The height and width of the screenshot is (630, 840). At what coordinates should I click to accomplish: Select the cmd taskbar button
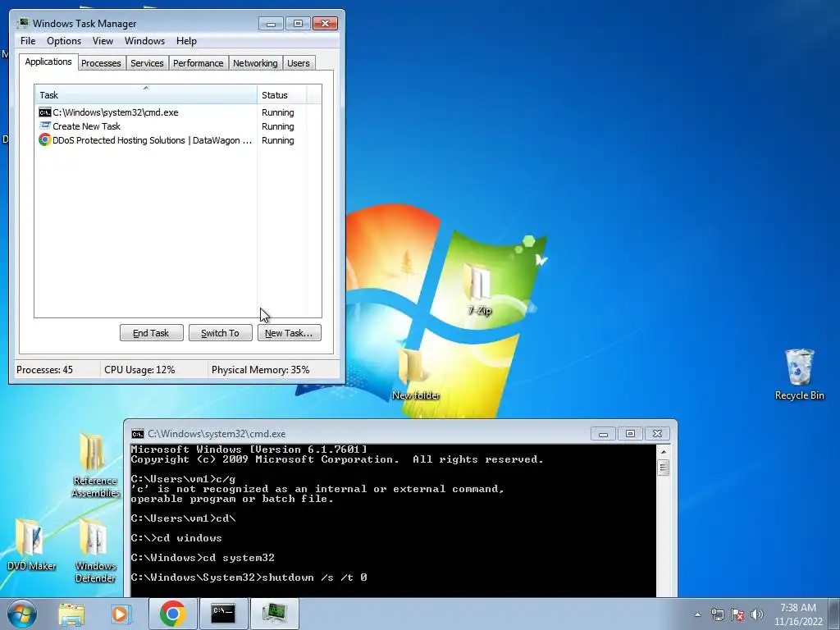coord(223,614)
